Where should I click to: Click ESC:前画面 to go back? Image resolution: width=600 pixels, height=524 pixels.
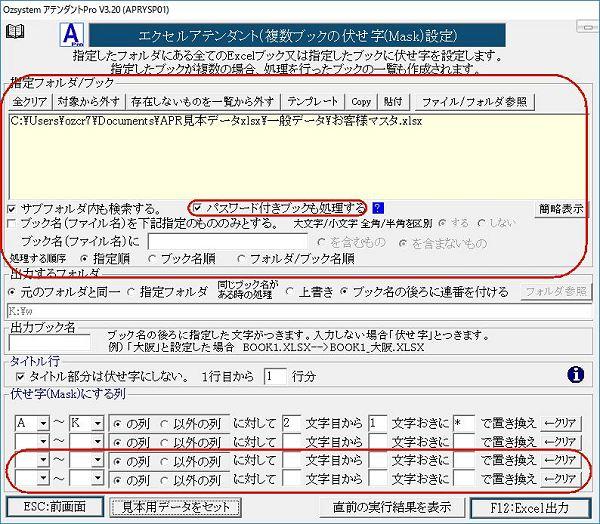(x=55, y=507)
